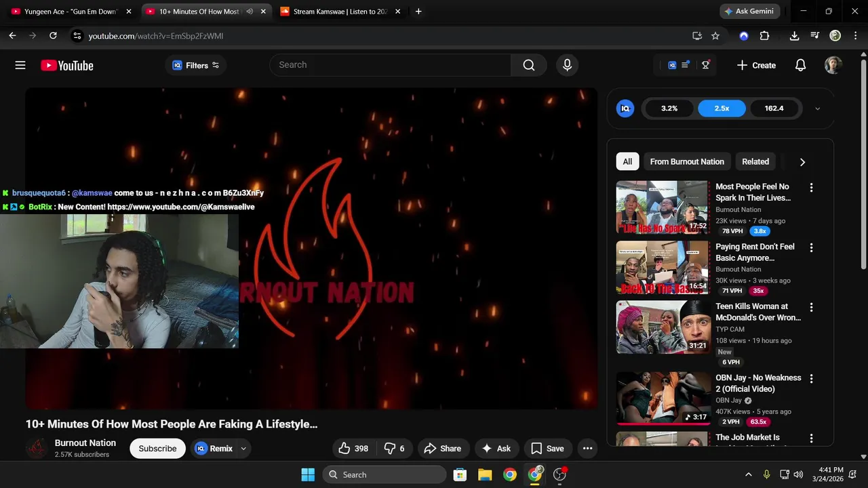The height and width of the screenshot is (488, 868).
Task: Click the vidIQ hourglass icon in header
Action: point(705,65)
